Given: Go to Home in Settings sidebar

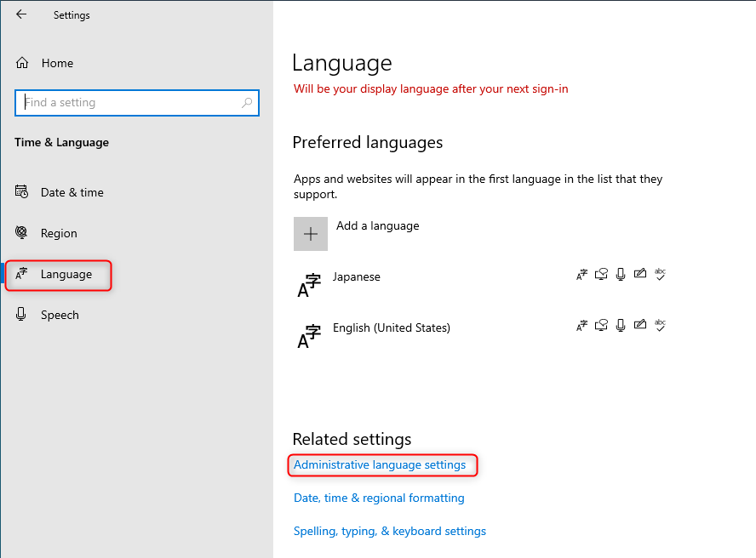Looking at the screenshot, I should click(x=56, y=63).
